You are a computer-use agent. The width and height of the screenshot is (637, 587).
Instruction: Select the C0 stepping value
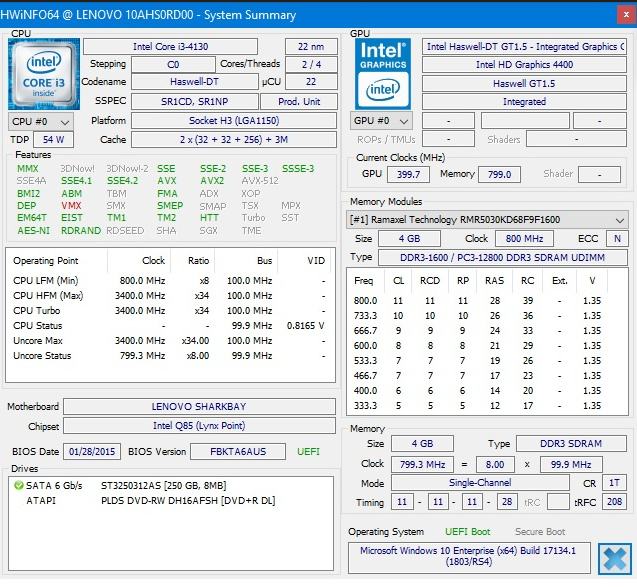click(173, 65)
